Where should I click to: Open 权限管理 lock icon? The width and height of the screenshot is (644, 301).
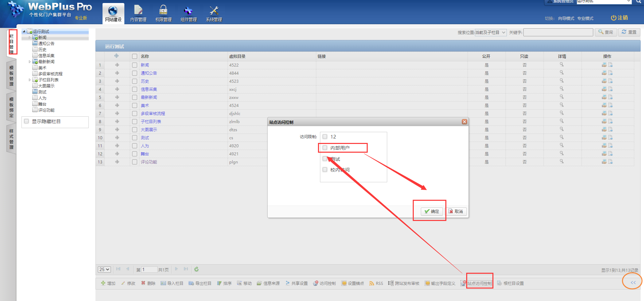tap(163, 13)
